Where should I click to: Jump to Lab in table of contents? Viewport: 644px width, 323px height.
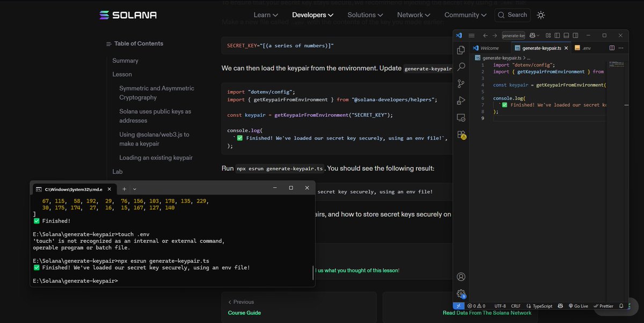pos(118,171)
